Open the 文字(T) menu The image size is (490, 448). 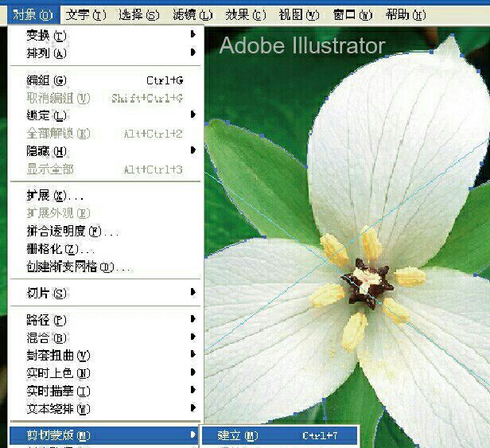click(x=86, y=14)
